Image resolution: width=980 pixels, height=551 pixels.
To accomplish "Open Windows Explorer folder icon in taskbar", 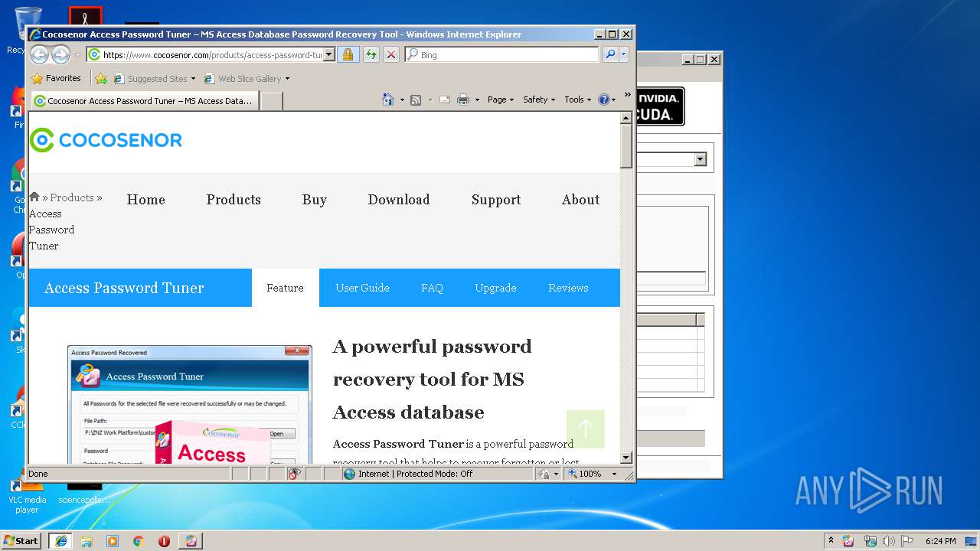I will [x=87, y=541].
